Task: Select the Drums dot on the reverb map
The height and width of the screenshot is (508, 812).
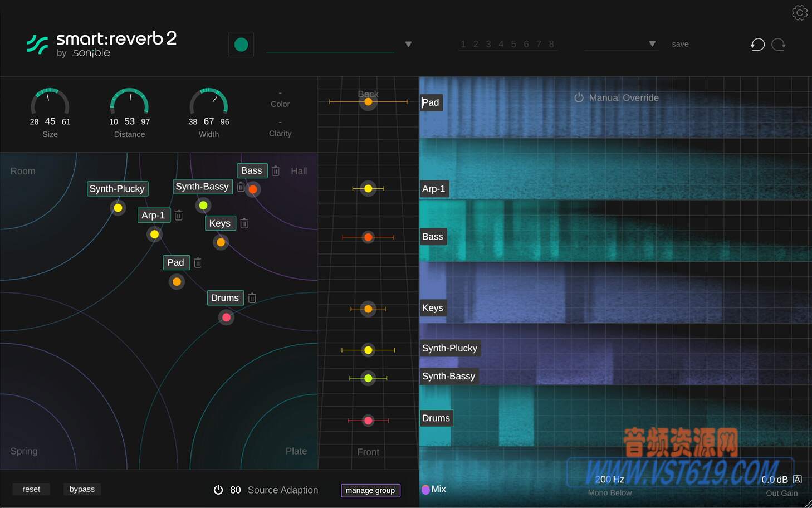Action: (226, 317)
